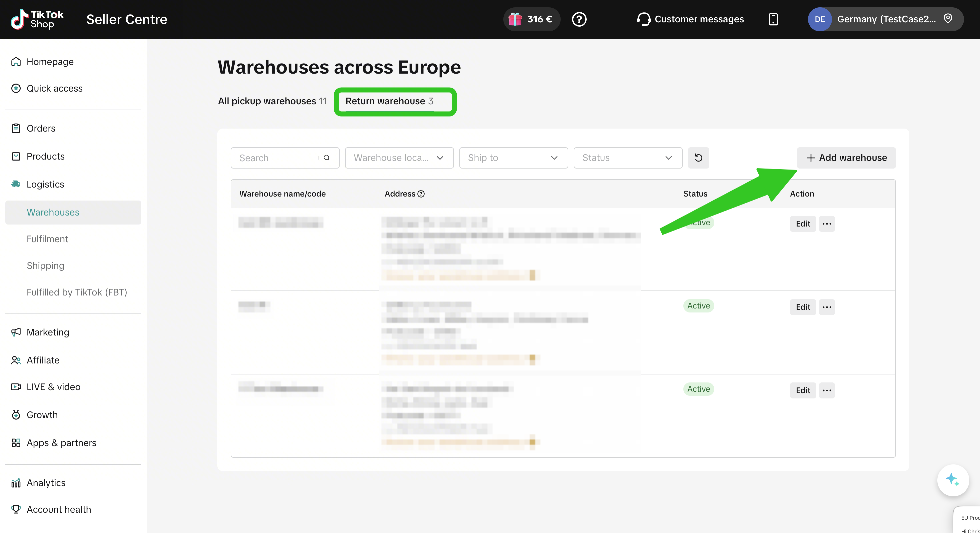Open Fulfilled by TikTok (FBT)
This screenshot has width=980, height=533.
[76, 292]
